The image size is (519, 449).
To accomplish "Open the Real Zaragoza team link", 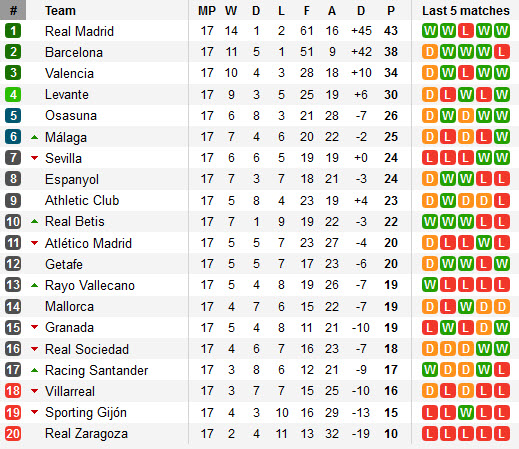I will coord(86,434).
